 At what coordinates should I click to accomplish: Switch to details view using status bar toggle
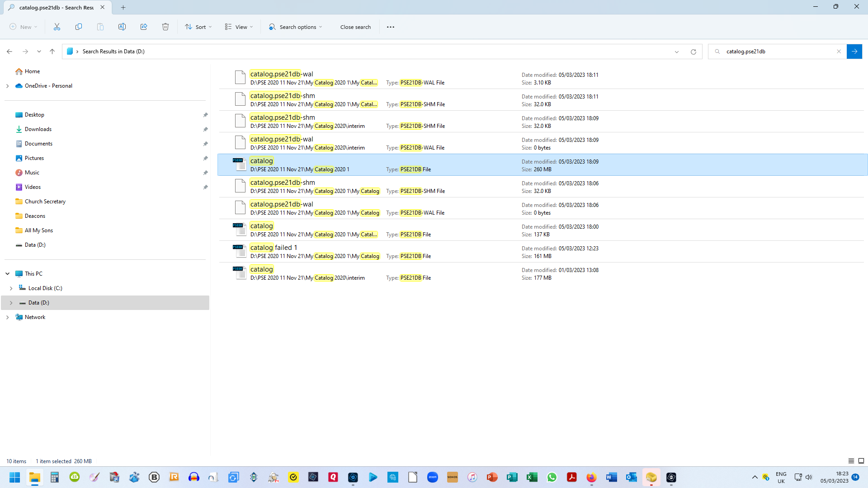(852, 461)
